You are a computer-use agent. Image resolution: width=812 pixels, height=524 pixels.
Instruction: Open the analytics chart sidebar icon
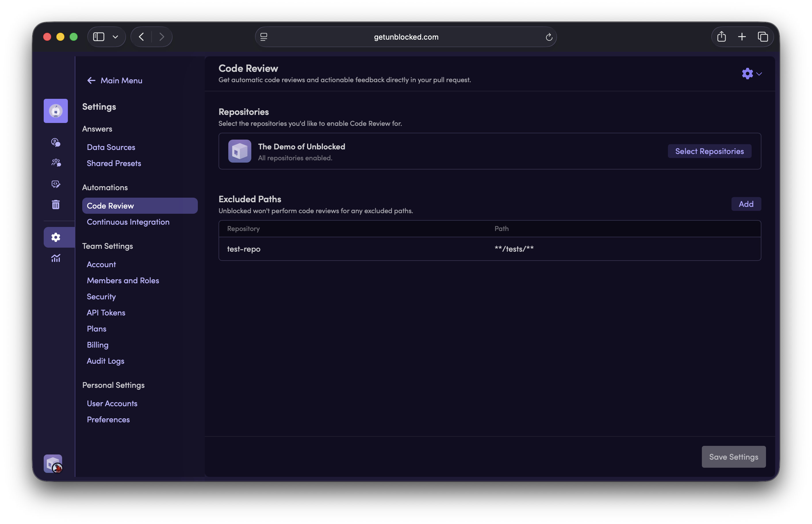[x=55, y=258]
